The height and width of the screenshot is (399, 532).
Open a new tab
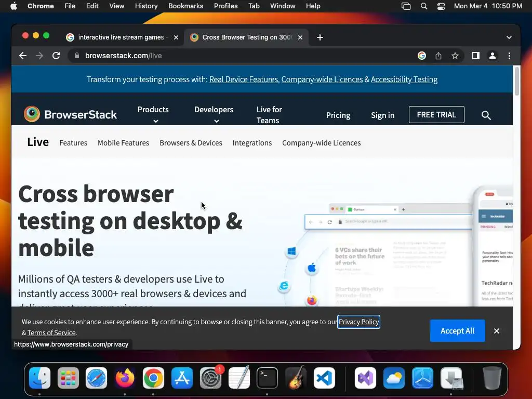(x=320, y=37)
